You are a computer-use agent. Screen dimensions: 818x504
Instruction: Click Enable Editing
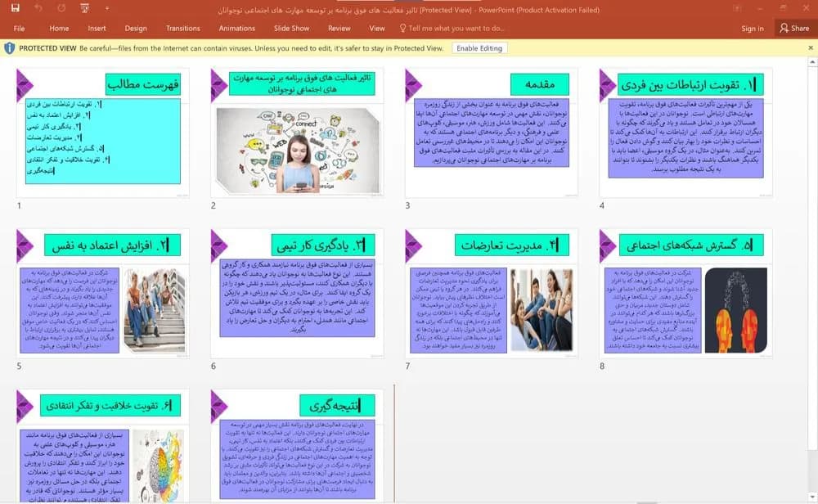tap(479, 48)
